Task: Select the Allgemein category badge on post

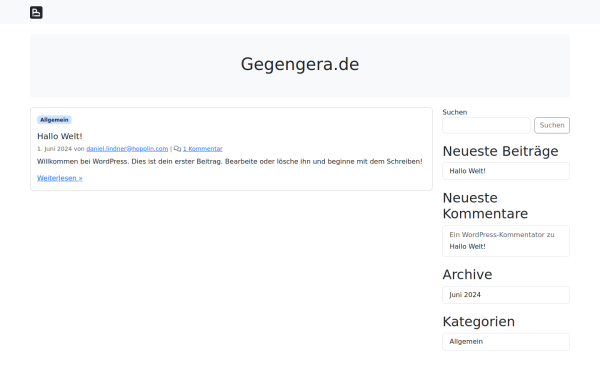Action: pyautogui.click(x=54, y=120)
